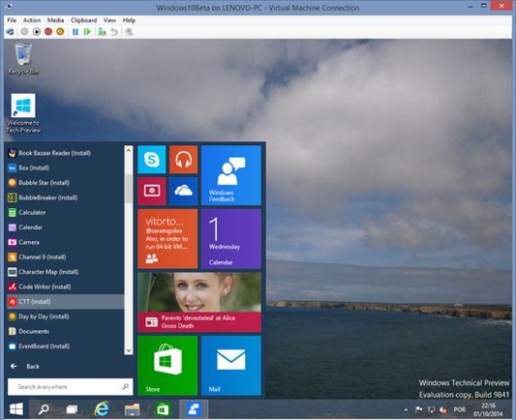Select Welcome to Tech Preview desktop shortcut
Image resolution: width=516 pixels, height=420 pixels.
coord(24,114)
